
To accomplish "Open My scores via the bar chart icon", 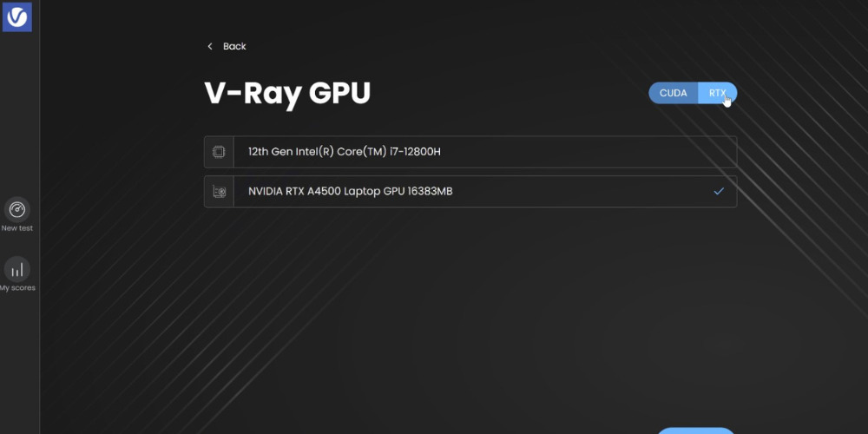I will pyautogui.click(x=17, y=268).
